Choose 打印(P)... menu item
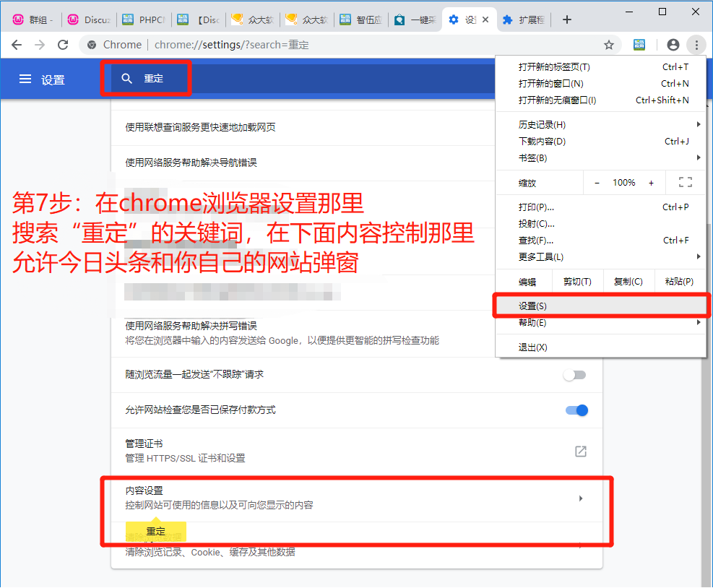The height and width of the screenshot is (588, 713). coord(600,207)
